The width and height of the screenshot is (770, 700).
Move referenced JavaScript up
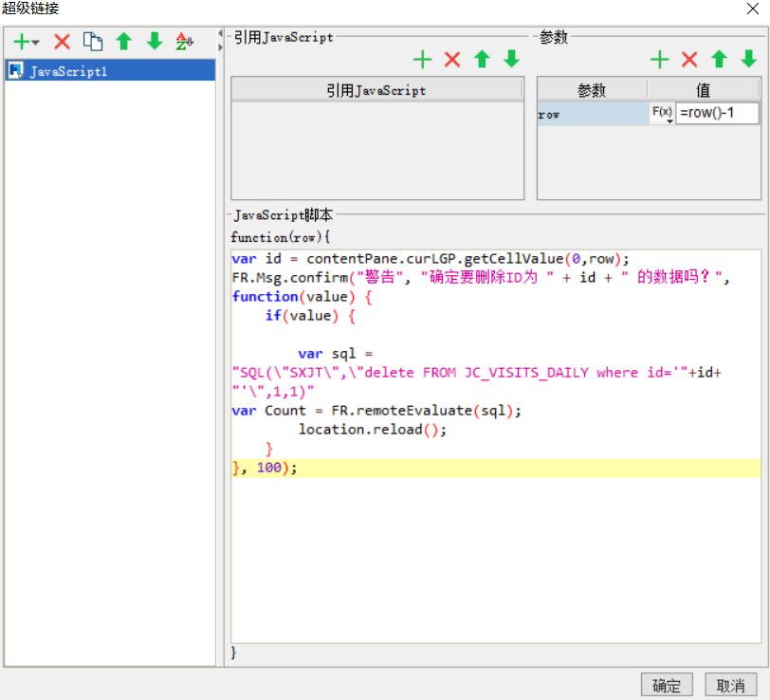pyautogui.click(x=481, y=59)
